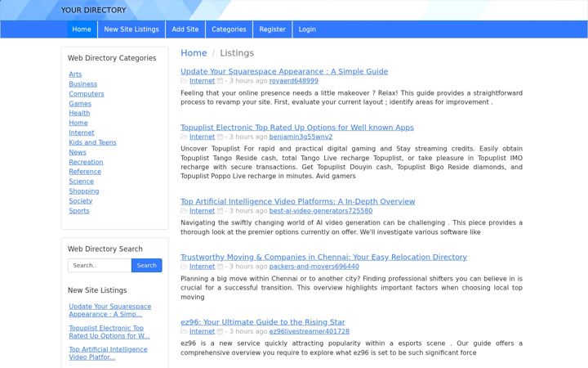
Task: Open the Computers category
Action: [87, 94]
